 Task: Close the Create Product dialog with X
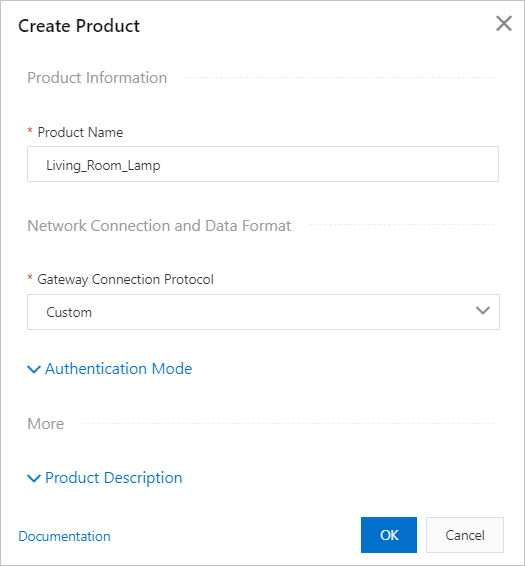tap(504, 24)
